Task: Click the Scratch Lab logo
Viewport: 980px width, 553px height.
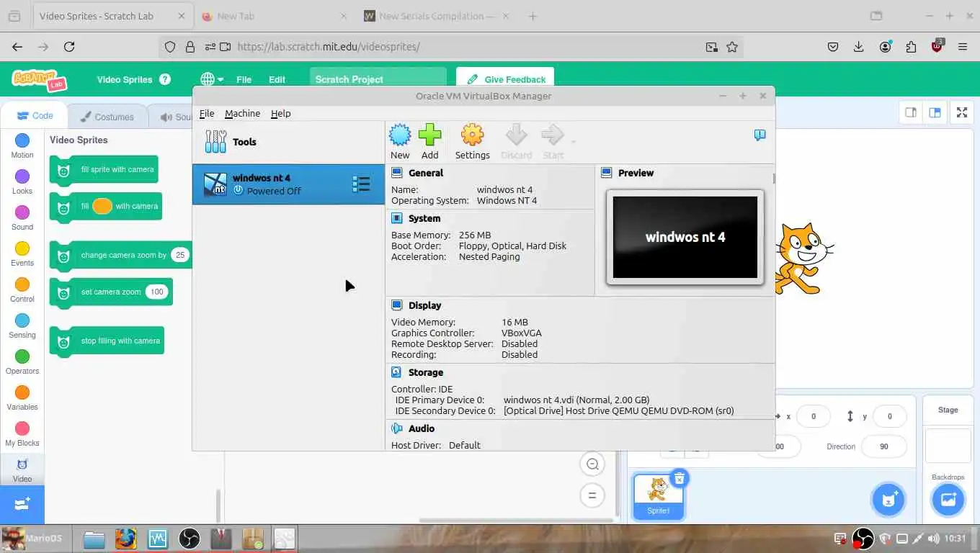Action: click(40, 79)
